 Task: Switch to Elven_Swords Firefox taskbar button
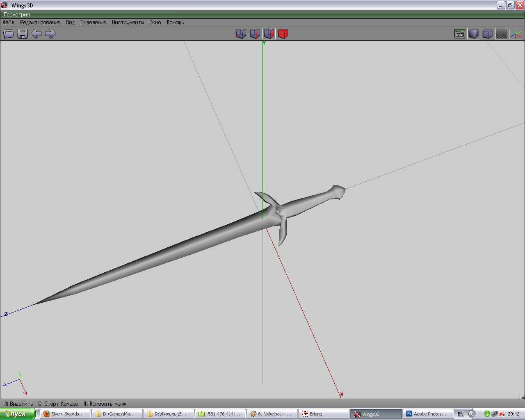coord(65,414)
